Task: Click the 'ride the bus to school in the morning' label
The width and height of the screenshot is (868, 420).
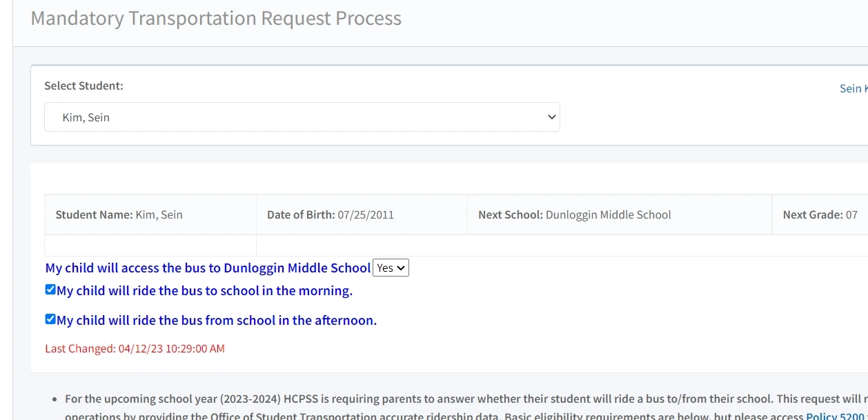Action: pyautogui.click(x=205, y=291)
